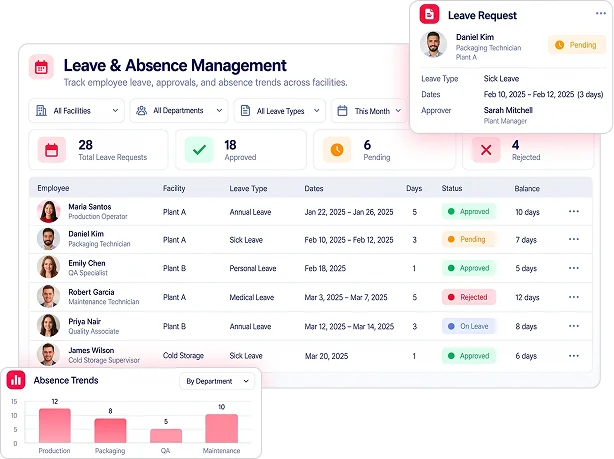This screenshot has width=614, height=459.
Task: Click the Cold Storage facility cell
Action: click(x=183, y=356)
